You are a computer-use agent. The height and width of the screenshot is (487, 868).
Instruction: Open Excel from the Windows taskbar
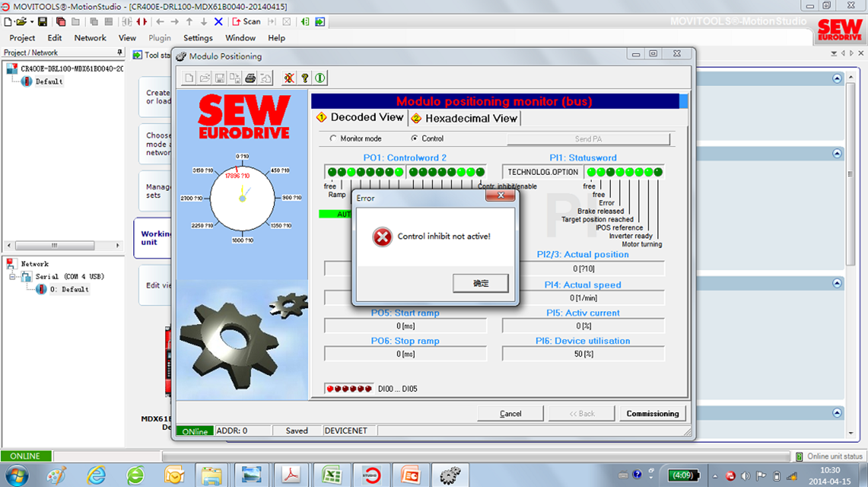tap(331, 474)
